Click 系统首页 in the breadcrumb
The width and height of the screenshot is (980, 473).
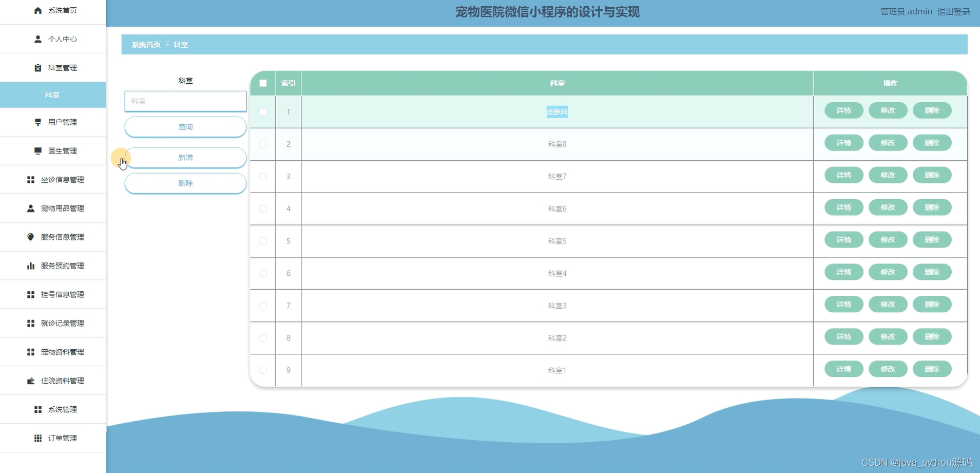146,45
